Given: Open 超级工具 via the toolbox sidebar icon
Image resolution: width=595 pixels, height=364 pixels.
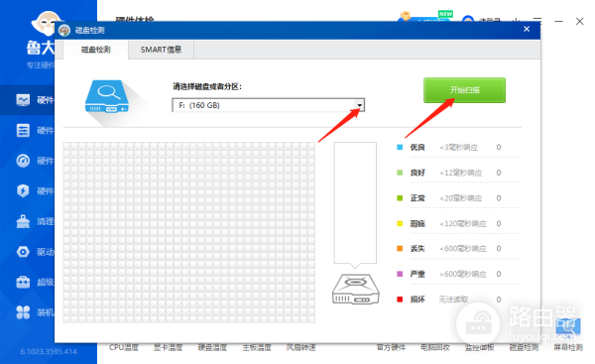Looking at the screenshot, I should point(23,282).
